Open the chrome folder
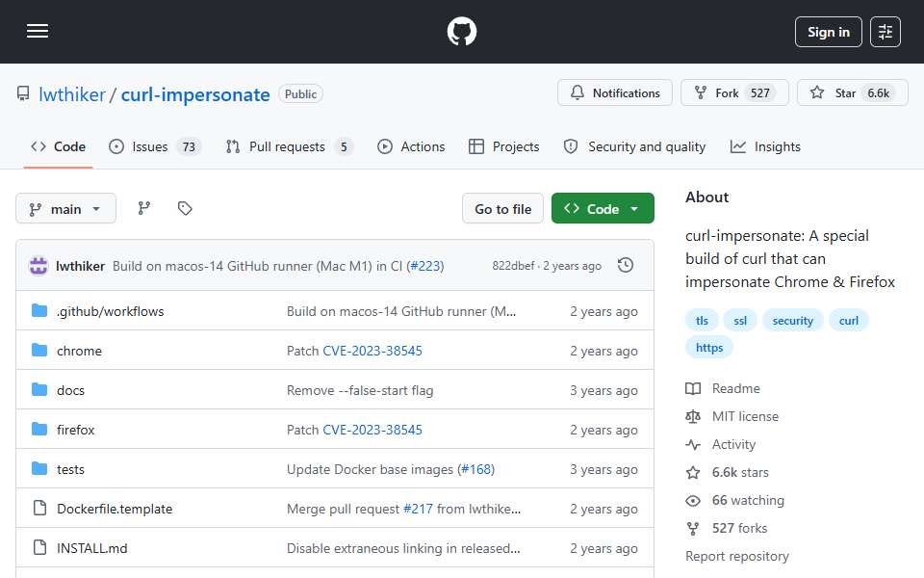This screenshot has height=578, width=924. [79, 351]
